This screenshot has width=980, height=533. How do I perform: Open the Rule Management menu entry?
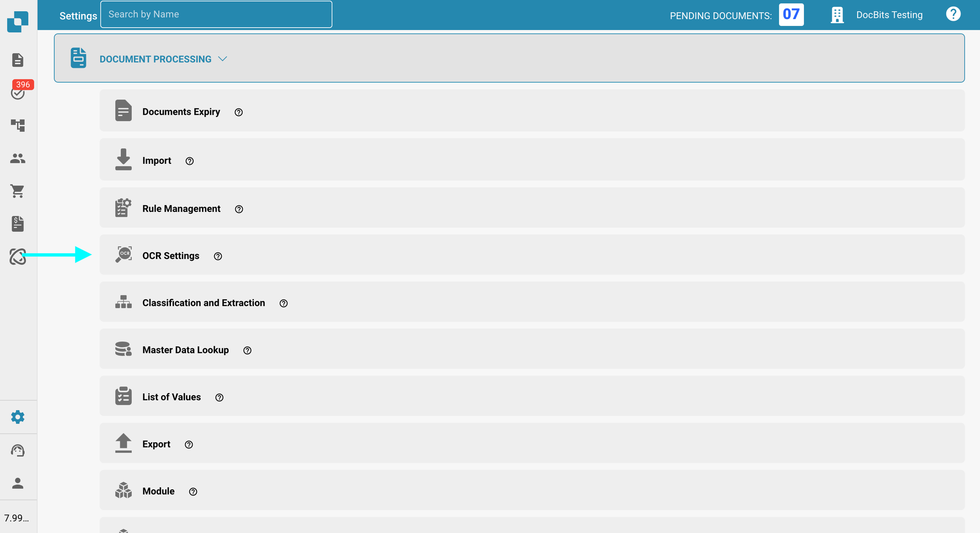pyautogui.click(x=181, y=209)
